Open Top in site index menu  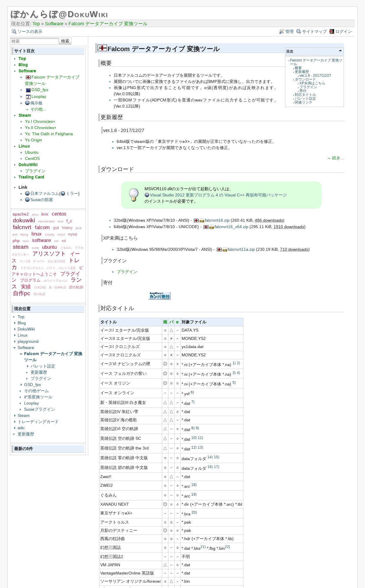coord(22,59)
